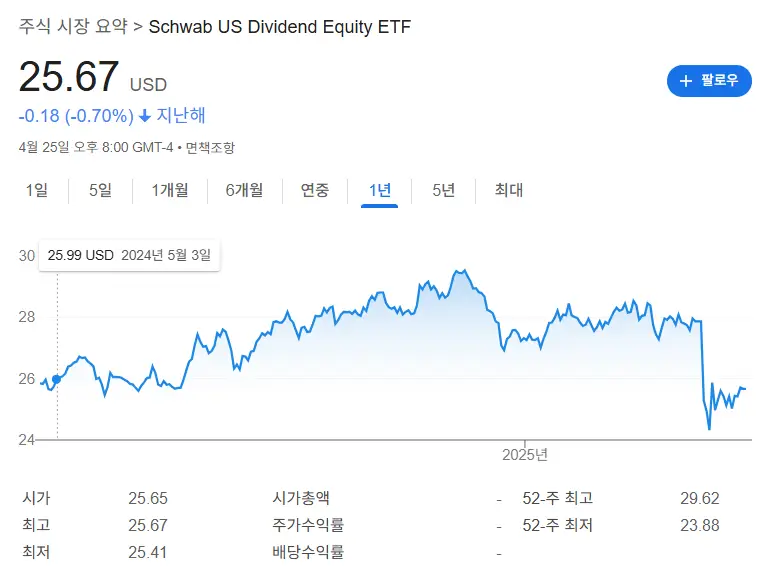Viewport: 783px width, 573px height.
Task: Select the 1일 time range tab
Action: pyautogui.click(x=36, y=190)
